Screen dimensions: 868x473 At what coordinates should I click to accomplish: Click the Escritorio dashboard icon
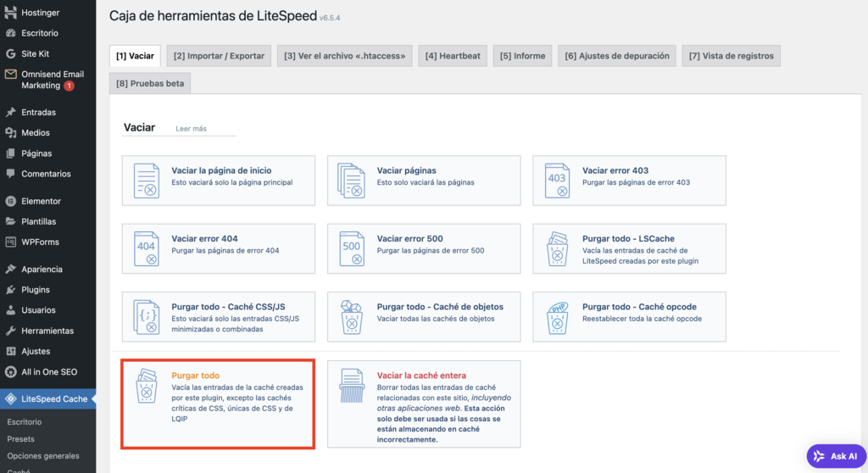[10, 33]
